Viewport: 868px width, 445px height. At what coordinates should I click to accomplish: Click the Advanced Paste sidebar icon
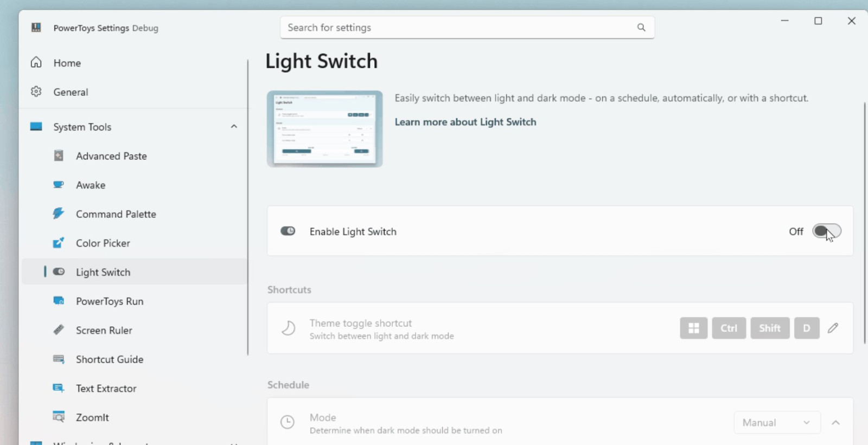59,156
